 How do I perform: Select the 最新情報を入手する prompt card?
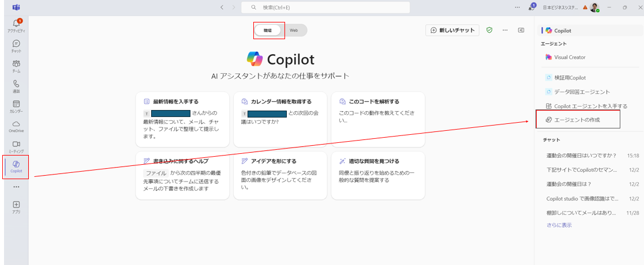pyautogui.click(x=182, y=119)
